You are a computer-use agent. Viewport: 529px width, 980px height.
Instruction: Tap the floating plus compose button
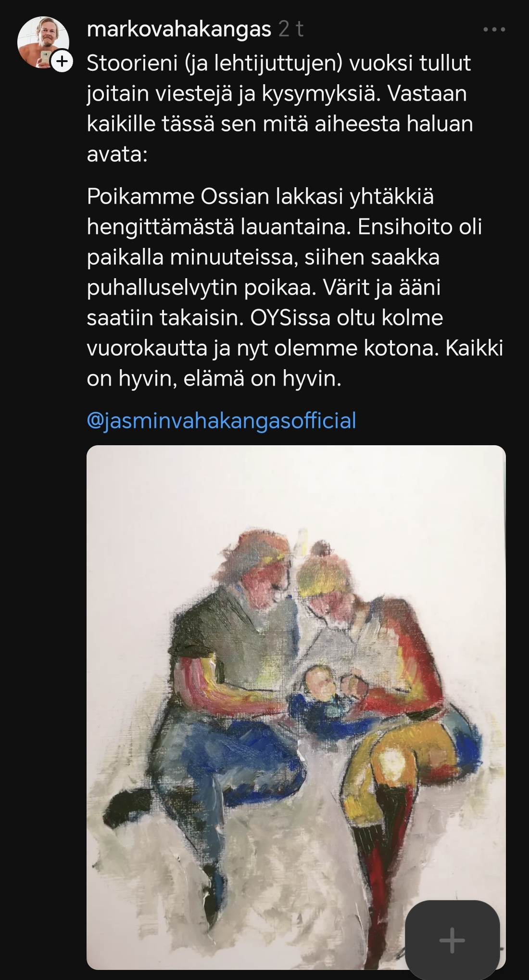[453, 939]
